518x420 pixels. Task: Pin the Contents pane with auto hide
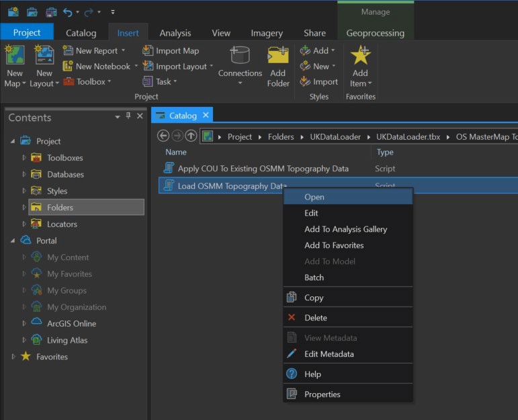[x=128, y=116]
